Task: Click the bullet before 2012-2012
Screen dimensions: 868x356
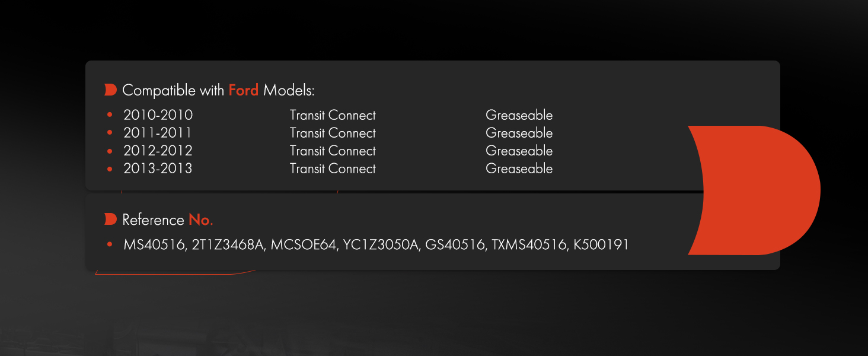Action: coord(110,151)
